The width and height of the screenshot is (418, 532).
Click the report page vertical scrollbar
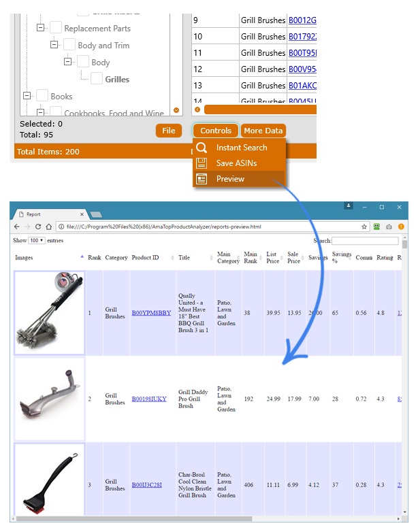click(404, 244)
